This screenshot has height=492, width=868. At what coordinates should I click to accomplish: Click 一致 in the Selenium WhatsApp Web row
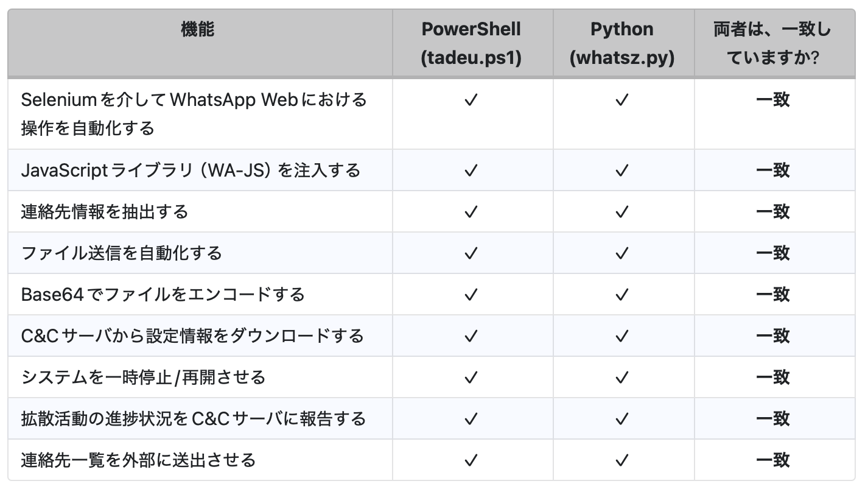pyautogui.click(x=772, y=100)
